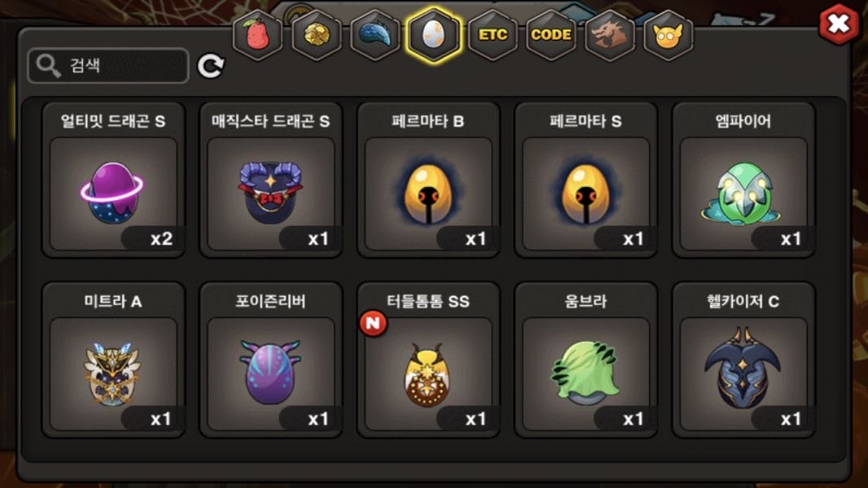Image resolution: width=868 pixels, height=488 pixels.
Task: Select the 미트라 A armored egg
Action: click(x=113, y=360)
